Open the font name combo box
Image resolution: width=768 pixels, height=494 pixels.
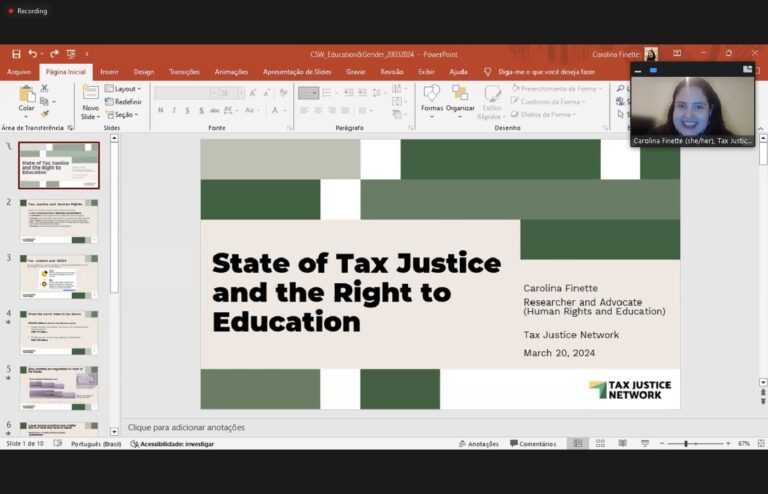pos(186,93)
